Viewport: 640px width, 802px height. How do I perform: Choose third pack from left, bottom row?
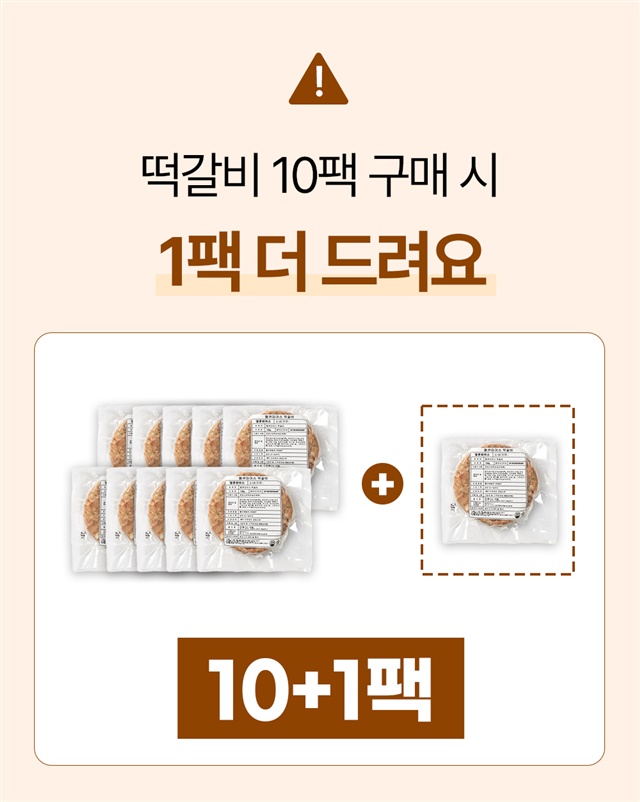click(151, 520)
